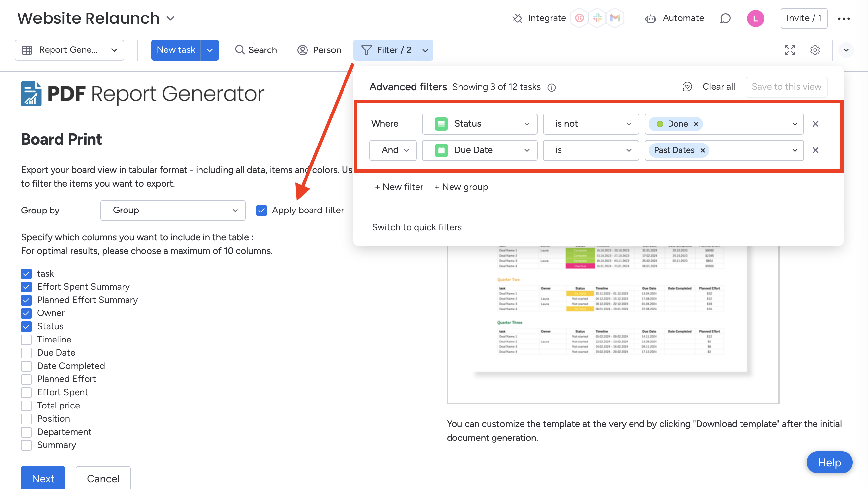
Task: Click Clear all filters
Action: pos(718,87)
